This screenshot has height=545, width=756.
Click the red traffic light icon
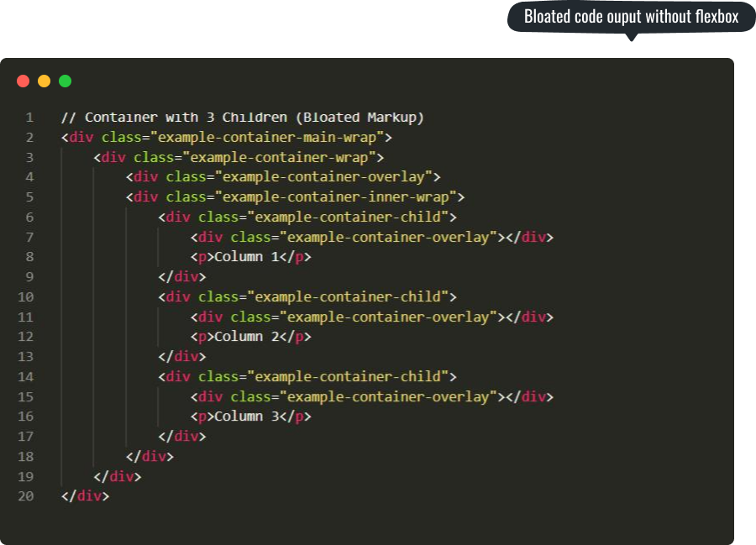[23, 81]
